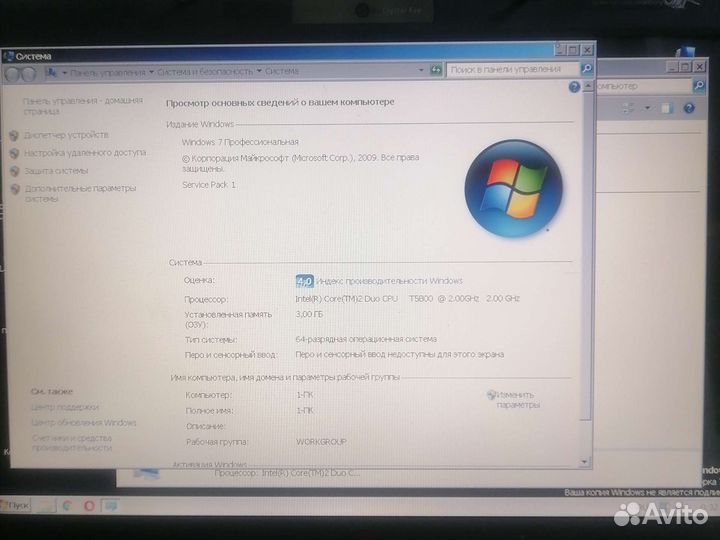Open Диспетчер устройств link
This screenshot has height=540, width=720.
(x=67, y=135)
